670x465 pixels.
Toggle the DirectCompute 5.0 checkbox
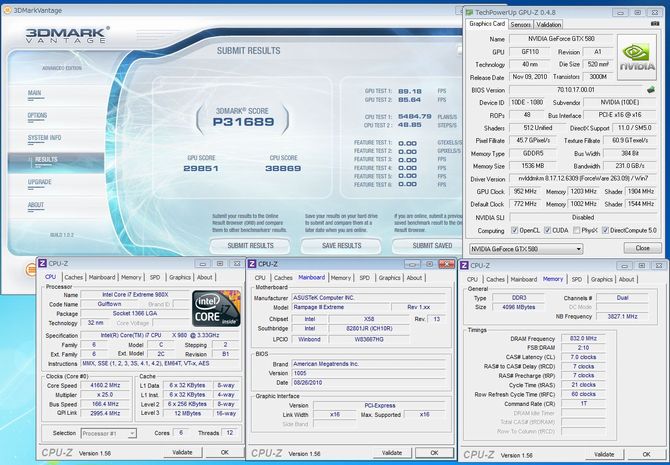pyautogui.click(x=605, y=230)
